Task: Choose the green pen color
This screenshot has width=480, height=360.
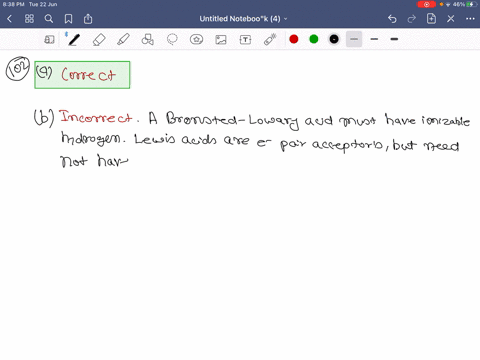Action: tap(314, 39)
